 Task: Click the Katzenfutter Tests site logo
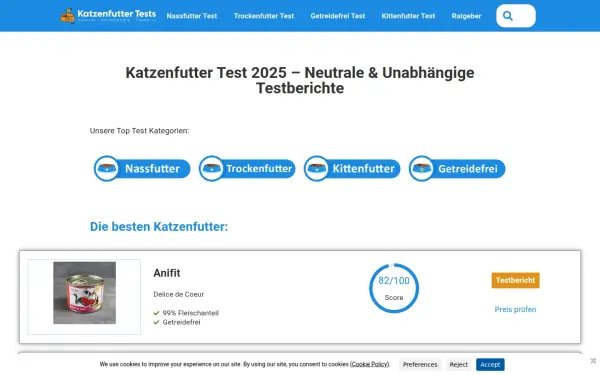click(x=108, y=16)
